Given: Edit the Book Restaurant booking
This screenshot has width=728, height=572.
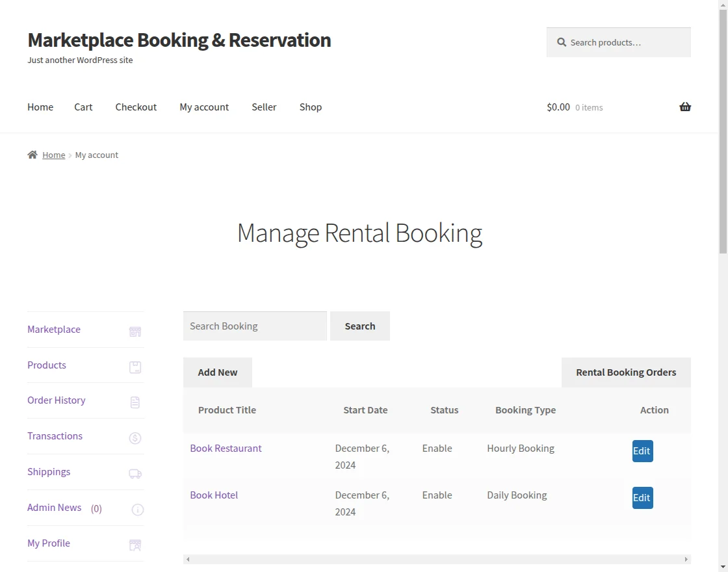Looking at the screenshot, I should coord(642,450).
